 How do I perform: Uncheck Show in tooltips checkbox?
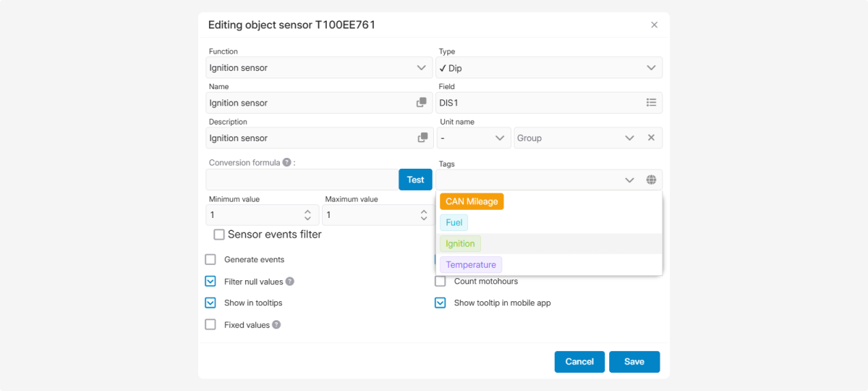click(210, 303)
